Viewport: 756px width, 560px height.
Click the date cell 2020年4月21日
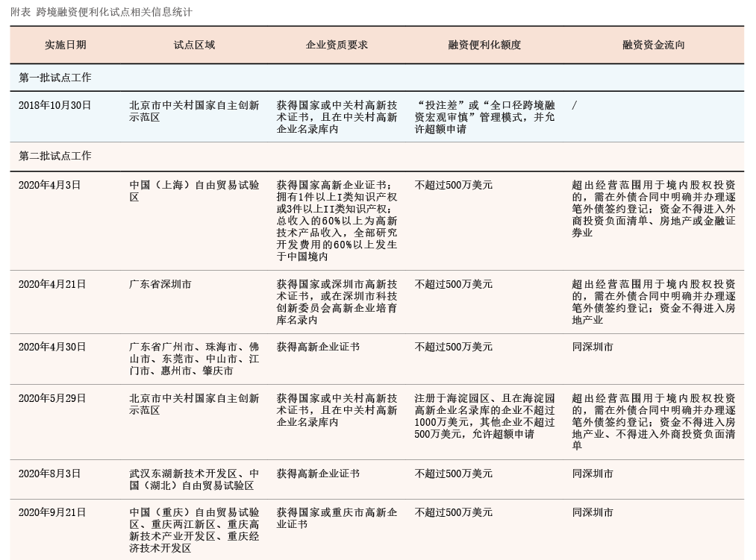pyautogui.click(x=52, y=284)
